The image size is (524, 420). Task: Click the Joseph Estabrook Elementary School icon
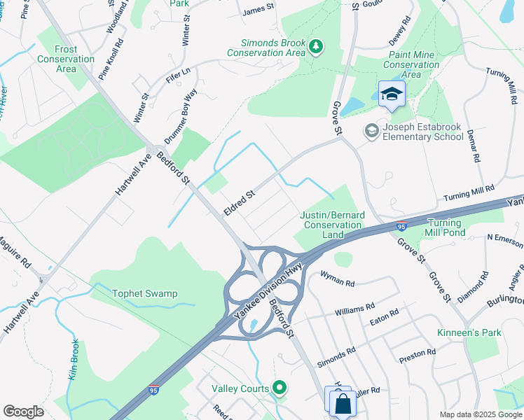[371, 131]
